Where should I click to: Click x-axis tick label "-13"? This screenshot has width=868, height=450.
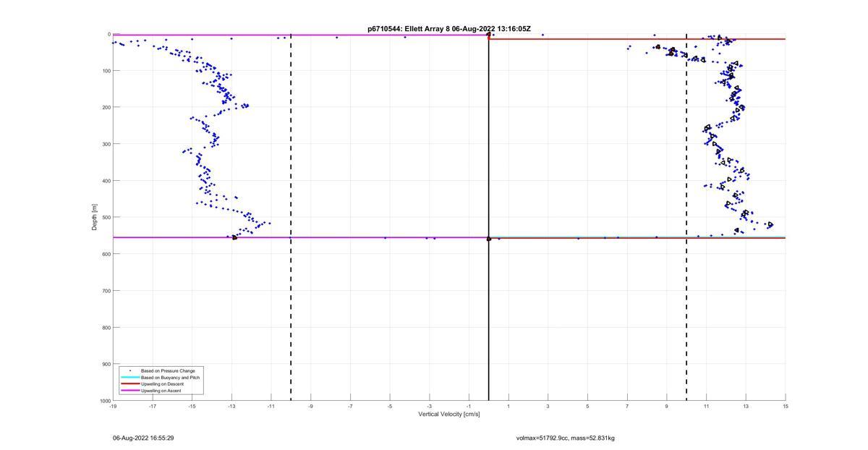click(231, 406)
